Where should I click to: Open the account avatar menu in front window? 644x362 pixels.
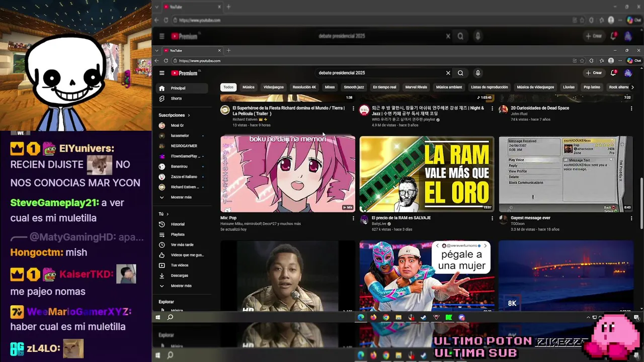628,73
